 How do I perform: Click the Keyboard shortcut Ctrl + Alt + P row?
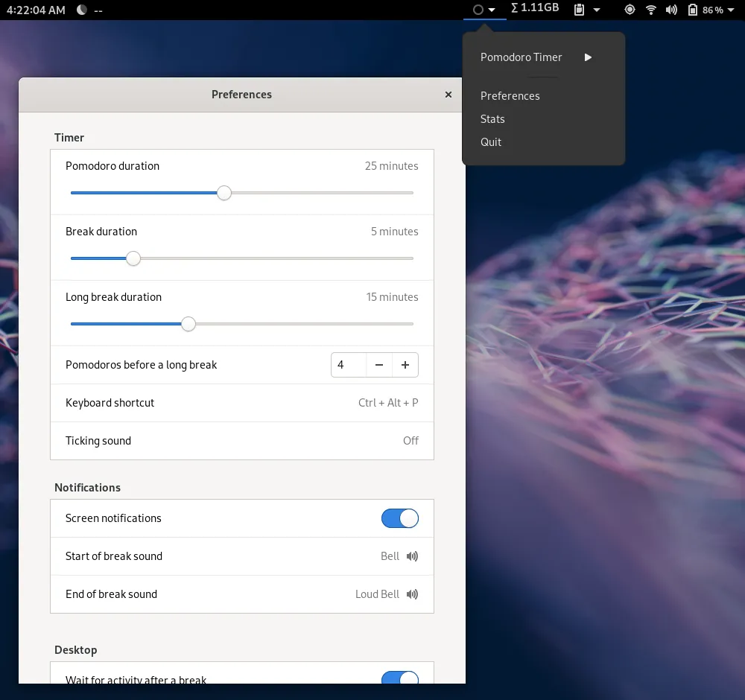242,403
